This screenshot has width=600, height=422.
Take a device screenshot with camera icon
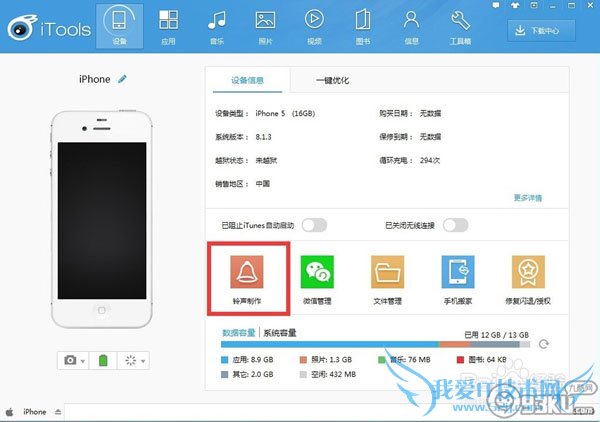pos(70,360)
